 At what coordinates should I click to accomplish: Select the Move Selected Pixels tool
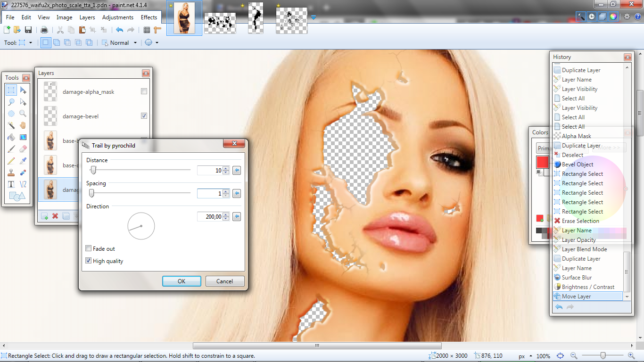point(23,90)
